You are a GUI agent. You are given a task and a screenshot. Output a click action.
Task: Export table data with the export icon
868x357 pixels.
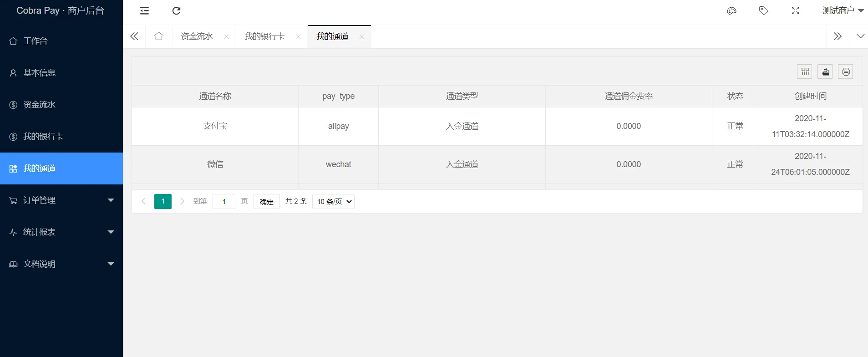825,71
